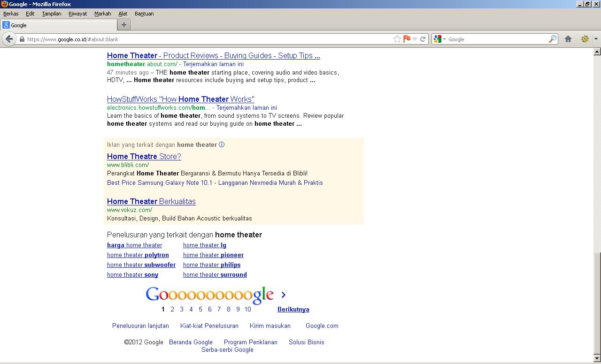Click Berikutnya next page link
This screenshot has width=601, height=364.
[x=293, y=309]
